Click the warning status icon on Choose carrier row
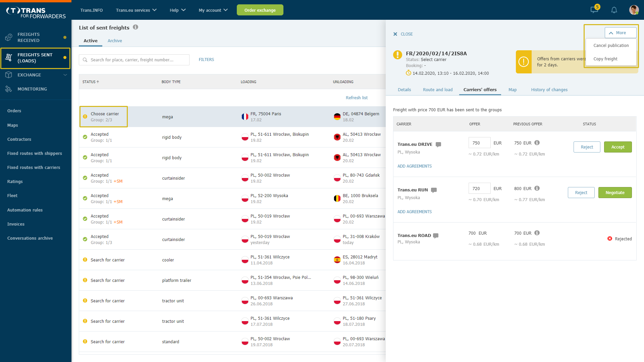Screen dimensions: 644x362 (85, 116)
